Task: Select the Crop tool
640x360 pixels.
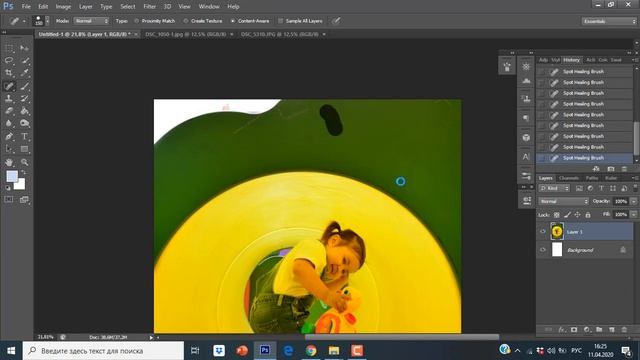Action: (9, 73)
